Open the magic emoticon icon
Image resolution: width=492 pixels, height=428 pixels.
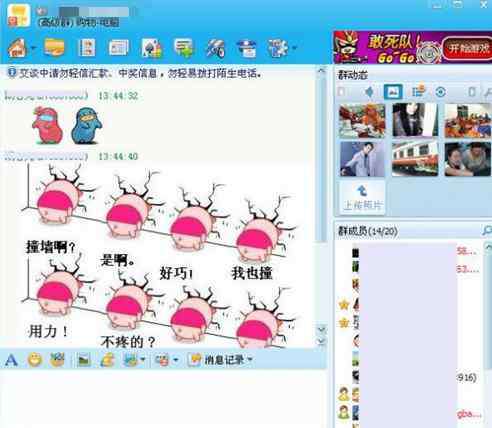57,359
